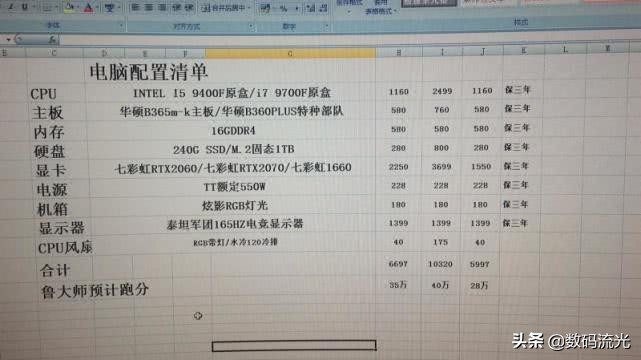Select column J header
641x360 pixels.
pyautogui.click(x=483, y=51)
